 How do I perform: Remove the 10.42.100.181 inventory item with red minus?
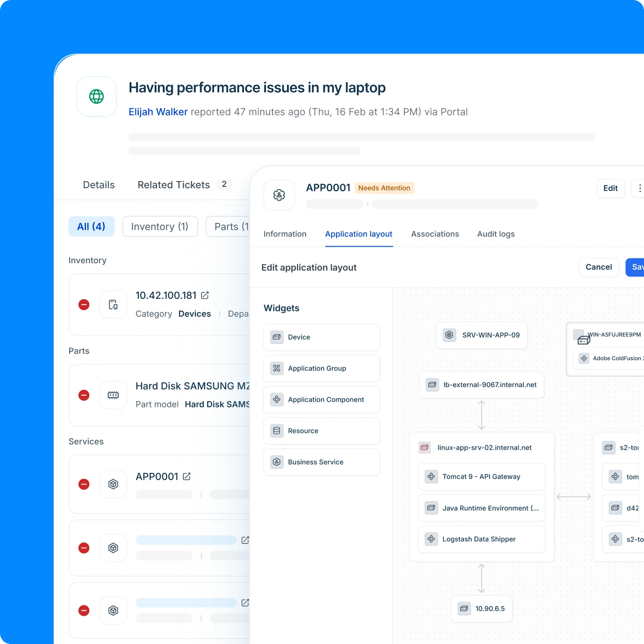click(84, 305)
